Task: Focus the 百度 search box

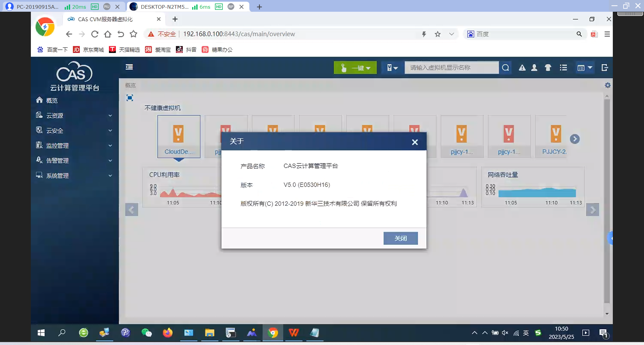Action: click(525, 34)
